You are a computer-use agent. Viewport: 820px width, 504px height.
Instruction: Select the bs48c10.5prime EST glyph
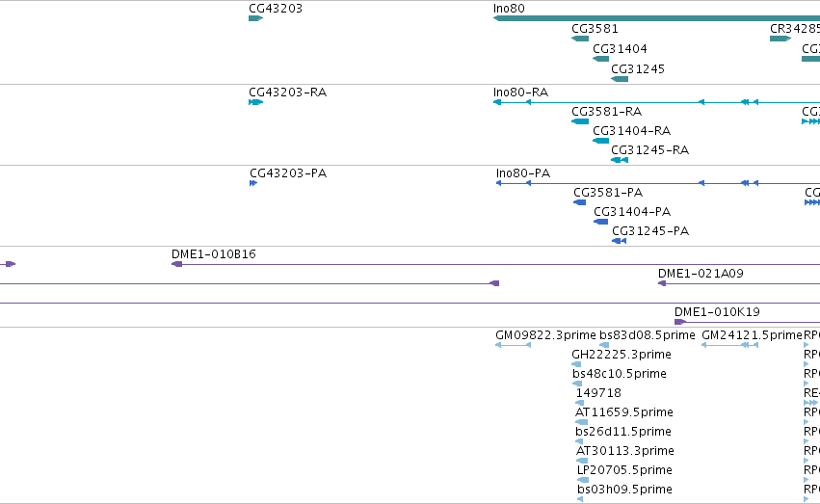point(577,384)
